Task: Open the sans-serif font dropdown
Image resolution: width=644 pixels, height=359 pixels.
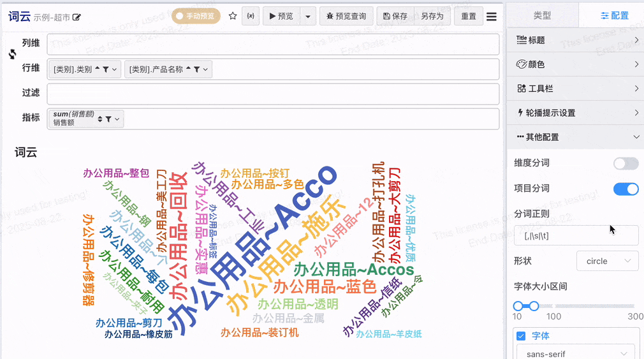Action: coord(576,353)
